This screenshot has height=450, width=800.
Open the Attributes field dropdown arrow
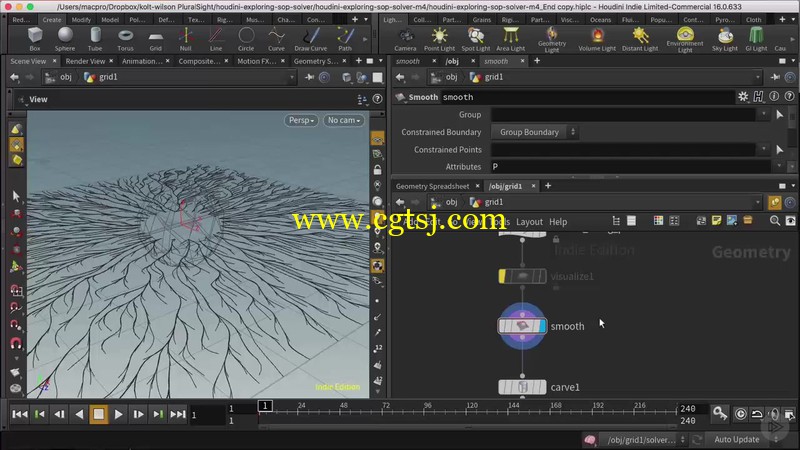(x=779, y=166)
